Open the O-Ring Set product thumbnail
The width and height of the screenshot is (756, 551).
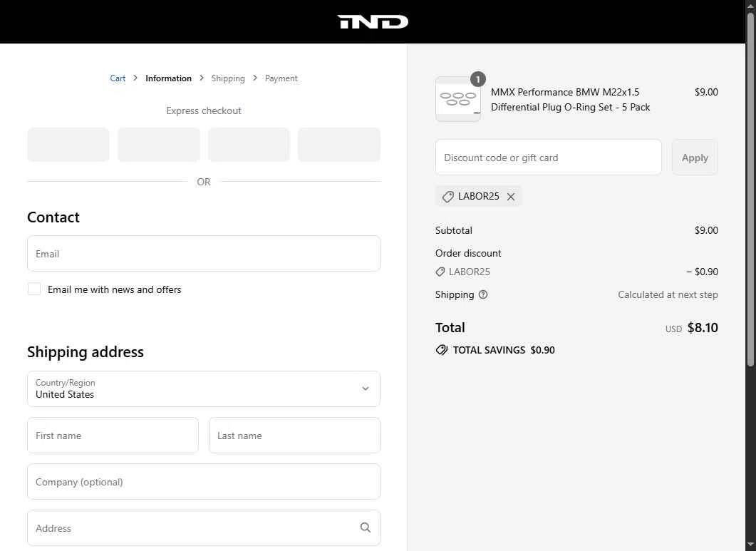tap(458, 99)
